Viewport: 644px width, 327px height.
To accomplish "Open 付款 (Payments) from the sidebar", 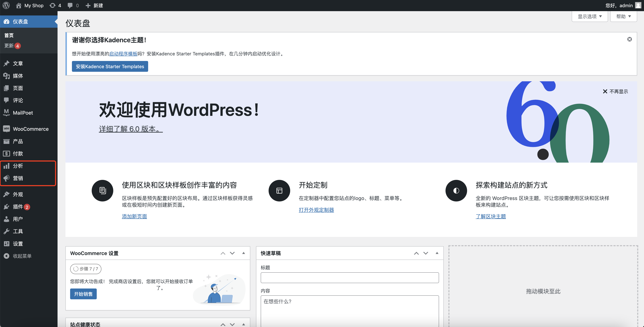I will pyautogui.click(x=18, y=153).
